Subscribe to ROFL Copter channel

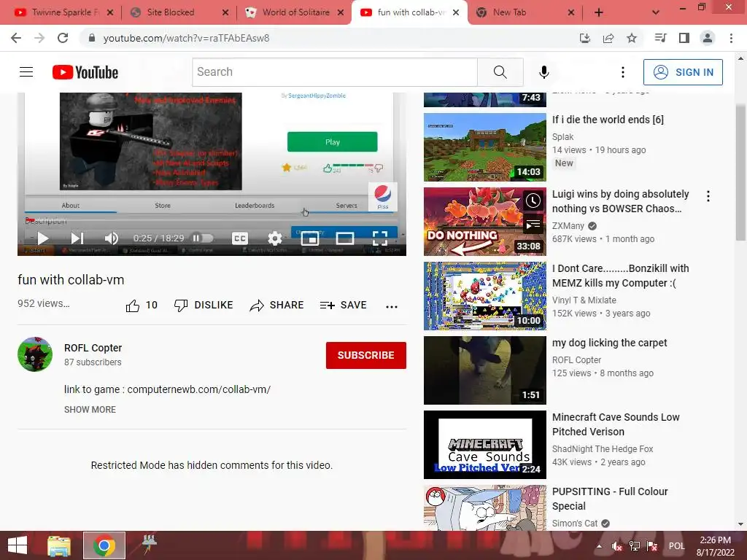click(x=366, y=355)
